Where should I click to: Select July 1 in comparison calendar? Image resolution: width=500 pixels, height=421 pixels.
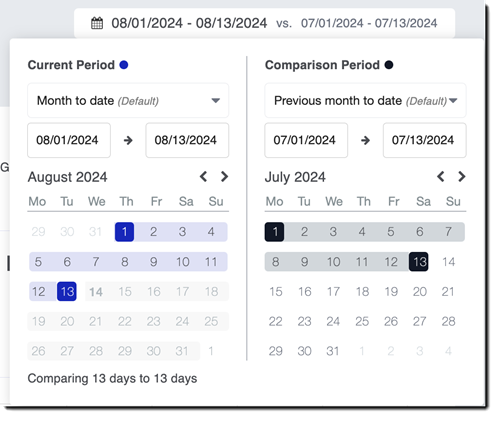tap(275, 232)
